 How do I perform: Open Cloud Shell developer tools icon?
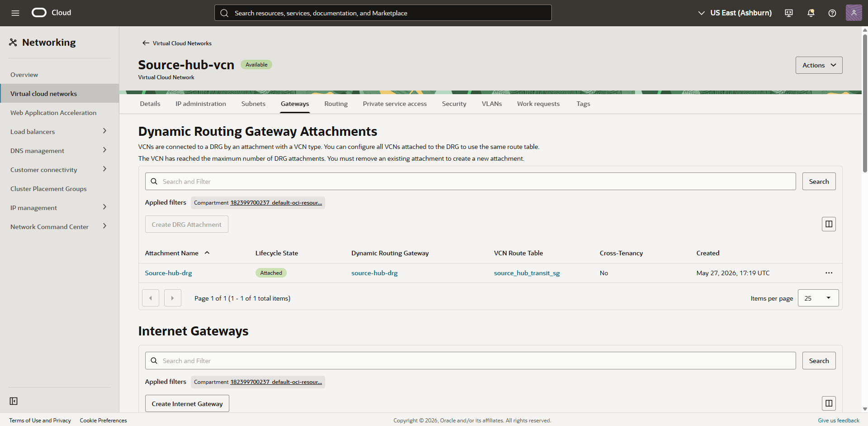pos(789,13)
